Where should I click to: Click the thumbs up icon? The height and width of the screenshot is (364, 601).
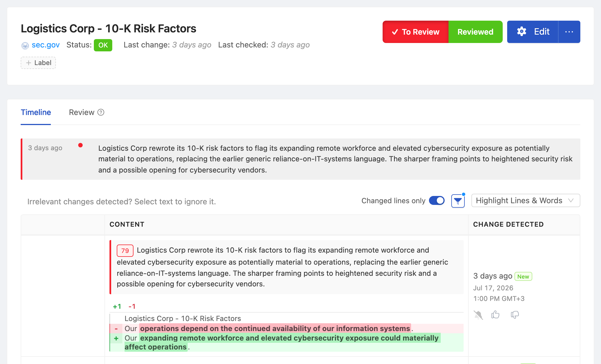(x=495, y=315)
